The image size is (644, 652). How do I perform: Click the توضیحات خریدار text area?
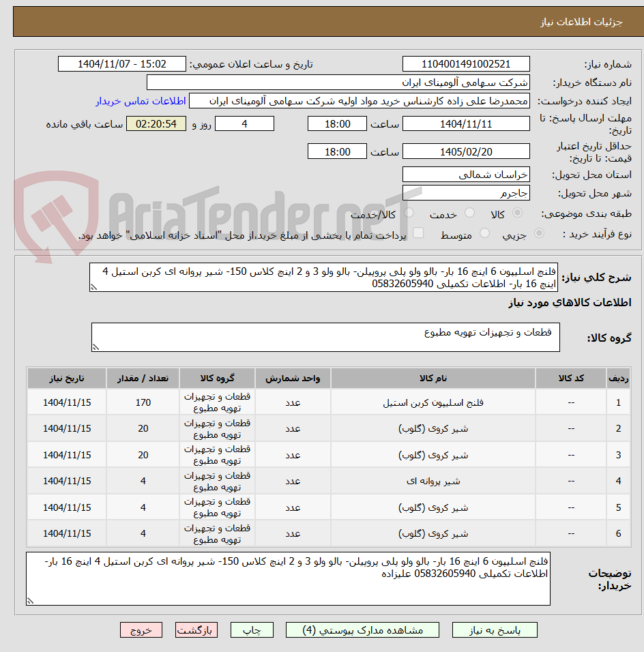(x=289, y=578)
